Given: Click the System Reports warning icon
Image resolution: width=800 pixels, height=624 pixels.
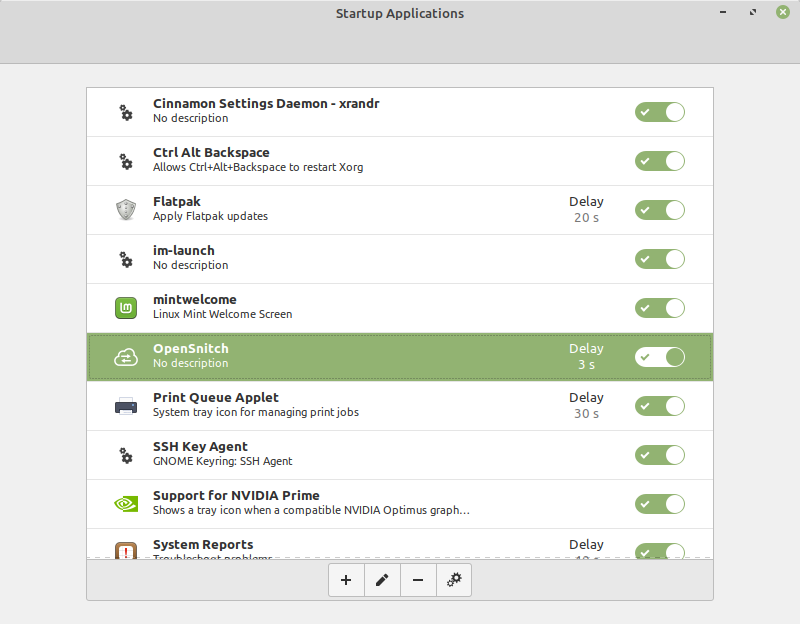Looking at the screenshot, I should pos(125,551).
